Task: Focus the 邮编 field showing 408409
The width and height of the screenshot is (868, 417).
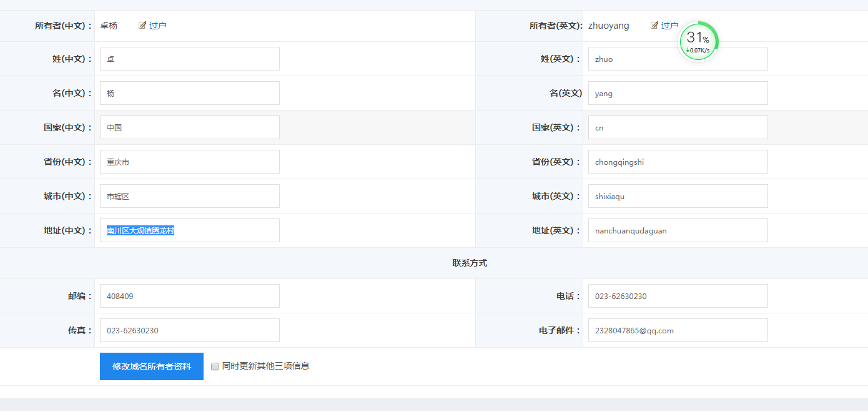Action: point(189,296)
